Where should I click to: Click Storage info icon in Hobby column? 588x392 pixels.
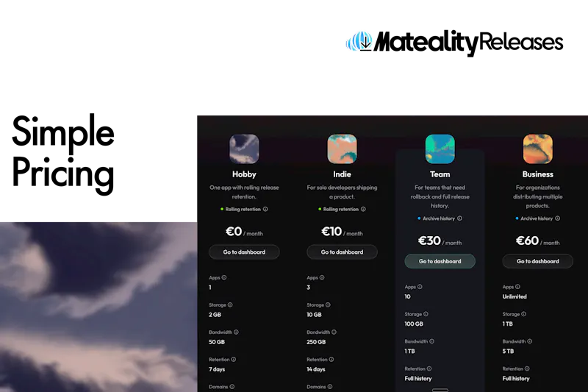230,304
